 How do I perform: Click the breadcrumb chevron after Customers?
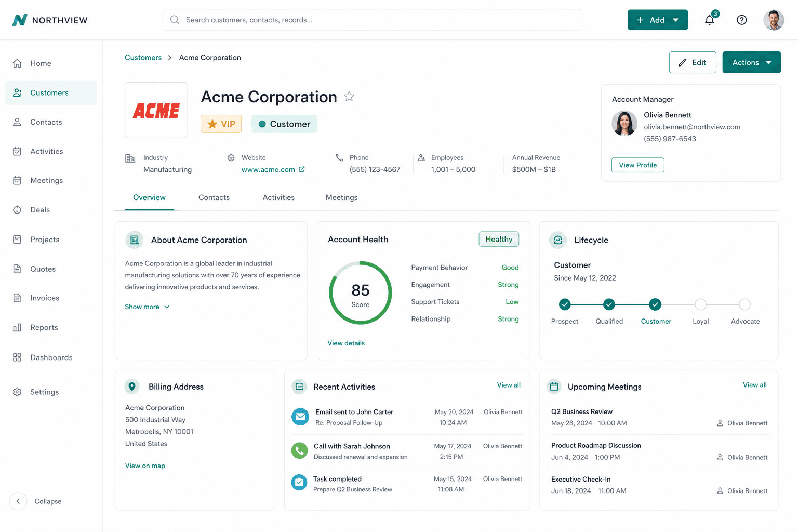click(170, 58)
